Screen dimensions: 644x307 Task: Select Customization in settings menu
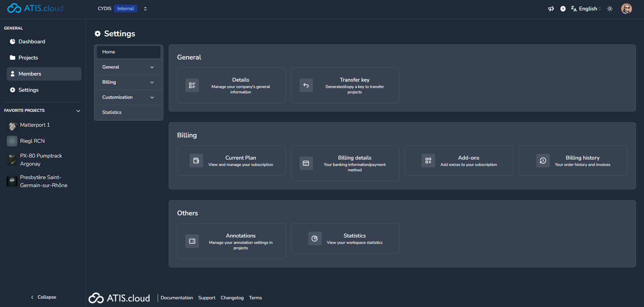[128, 97]
